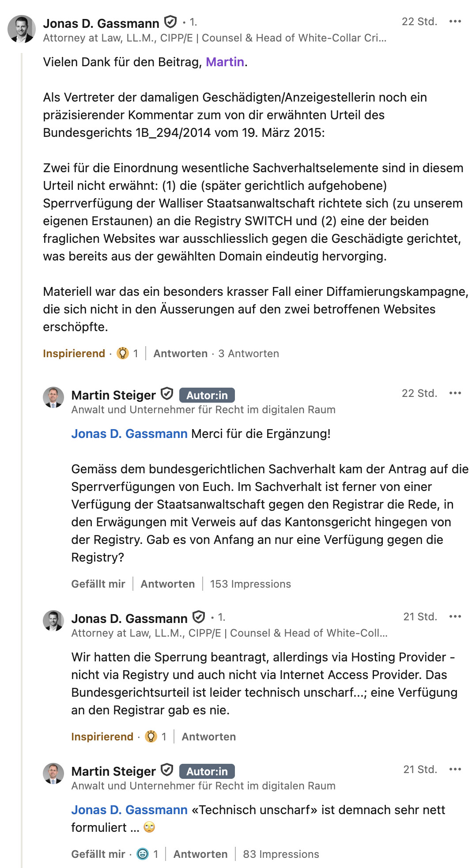
Task: Open options menu on Jonas's 22 Std. comment
Action: 455,22
